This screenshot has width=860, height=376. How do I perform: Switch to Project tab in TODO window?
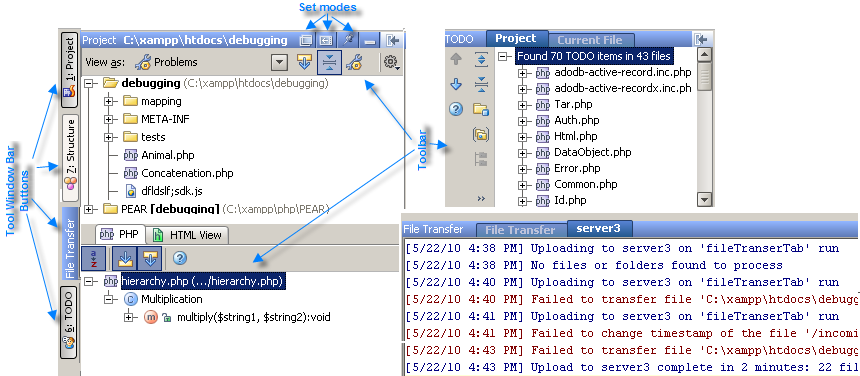pos(516,38)
